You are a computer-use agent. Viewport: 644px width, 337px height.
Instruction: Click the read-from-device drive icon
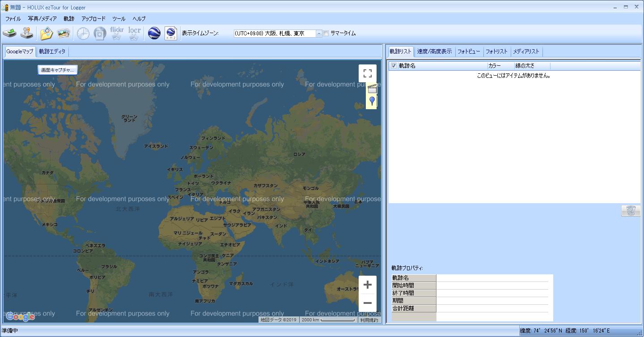[10, 33]
